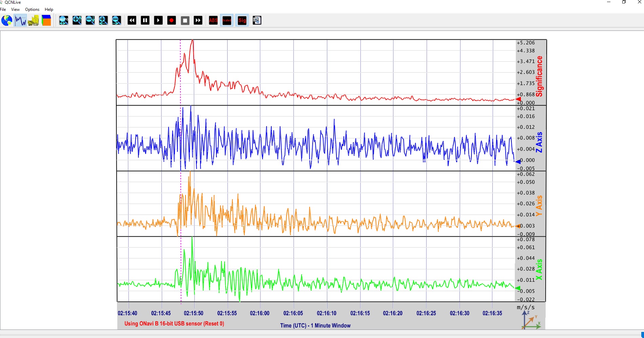644x338 pixels.
Task: Select the 2D sensor waveform view
Action: [x=20, y=20]
